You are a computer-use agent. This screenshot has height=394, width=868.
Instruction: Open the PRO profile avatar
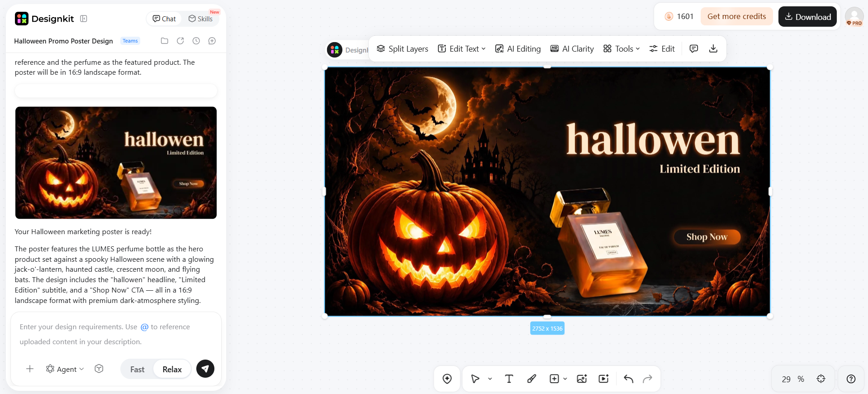pyautogui.click(x=854, y=17)
